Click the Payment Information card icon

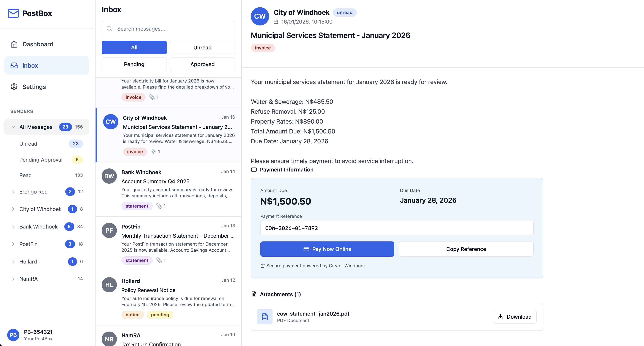click(x=254, y=170)
